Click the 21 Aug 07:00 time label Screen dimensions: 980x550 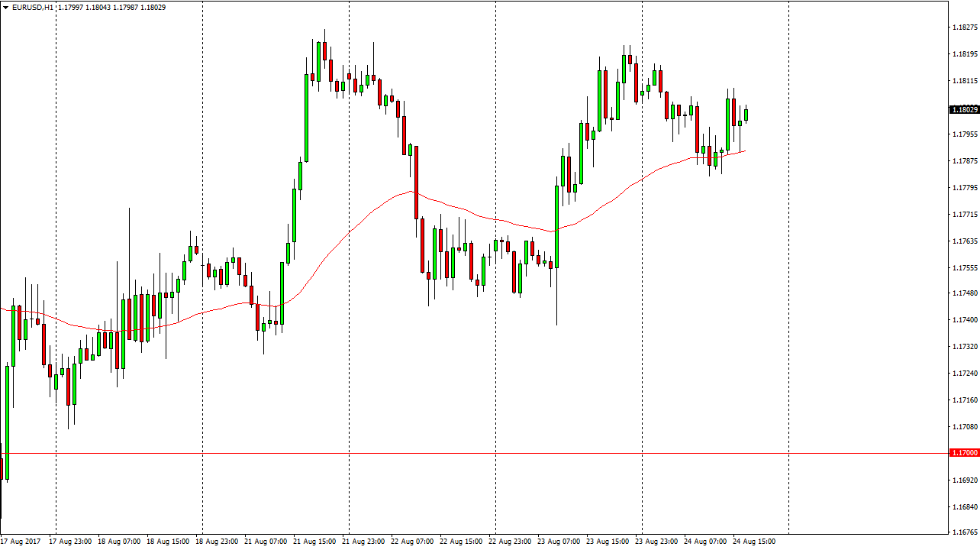(x=266, y=542)
